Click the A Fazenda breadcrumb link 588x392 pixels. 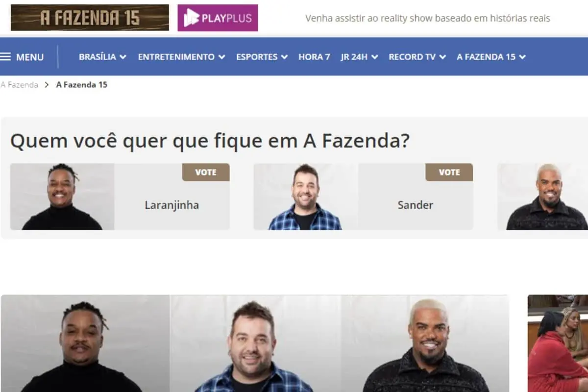click(x=19, y=85)
